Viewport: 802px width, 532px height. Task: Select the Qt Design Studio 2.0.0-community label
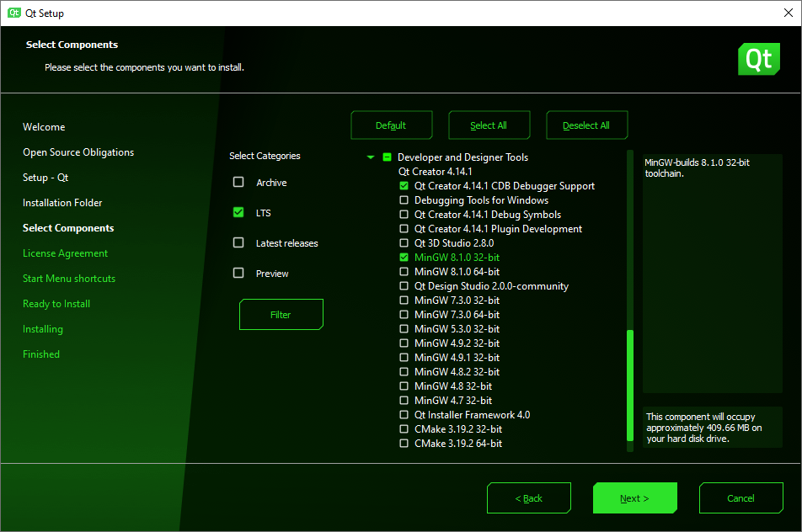coord(491,285)
